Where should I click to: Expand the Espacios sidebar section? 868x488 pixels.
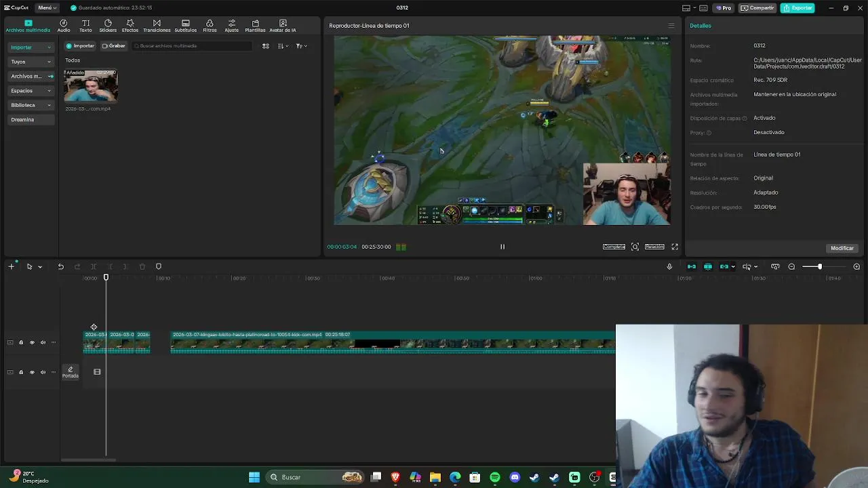click(31, 91)
